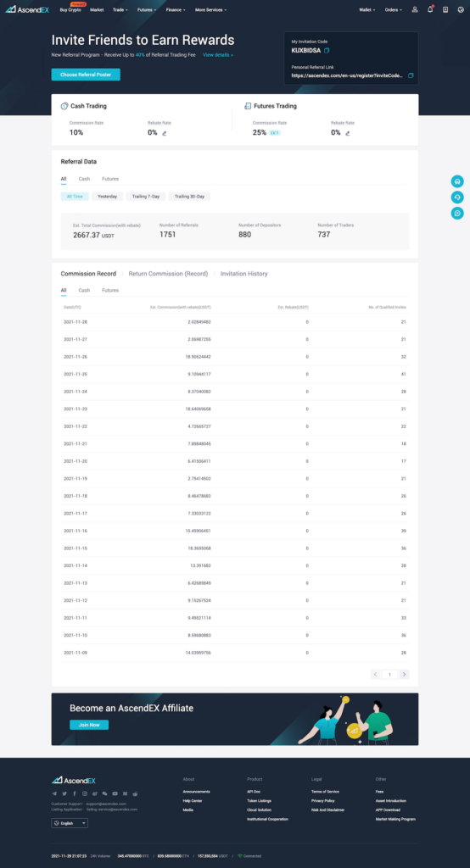Viewport: 470px width, 868px height.
Task: Switch Referral Data to the Futures tab
Action: (110, 179)
